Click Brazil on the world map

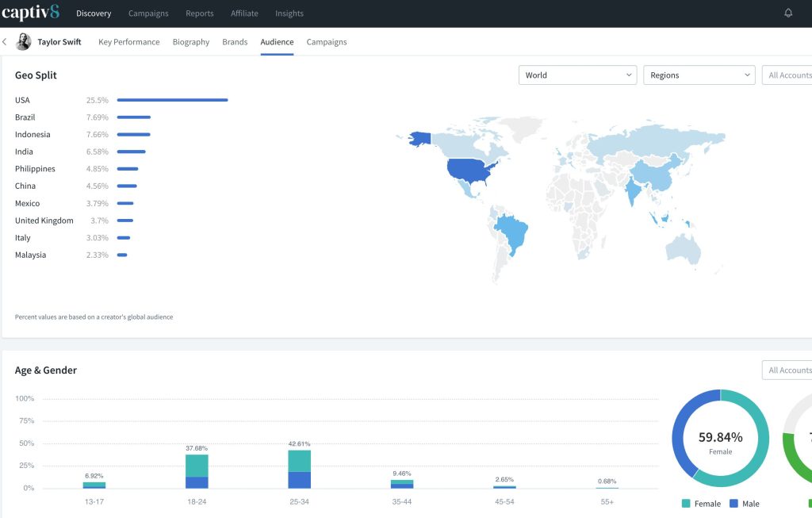[513, 232]
